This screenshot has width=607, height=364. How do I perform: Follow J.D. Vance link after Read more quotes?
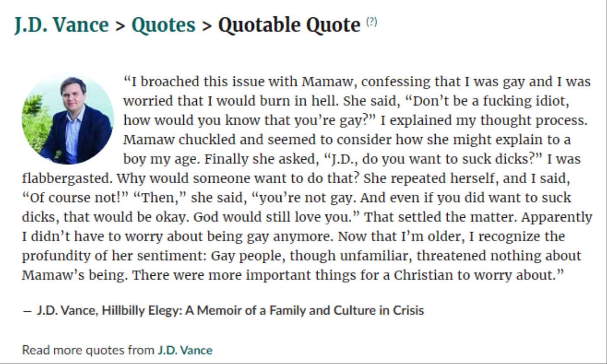(185, 349)
